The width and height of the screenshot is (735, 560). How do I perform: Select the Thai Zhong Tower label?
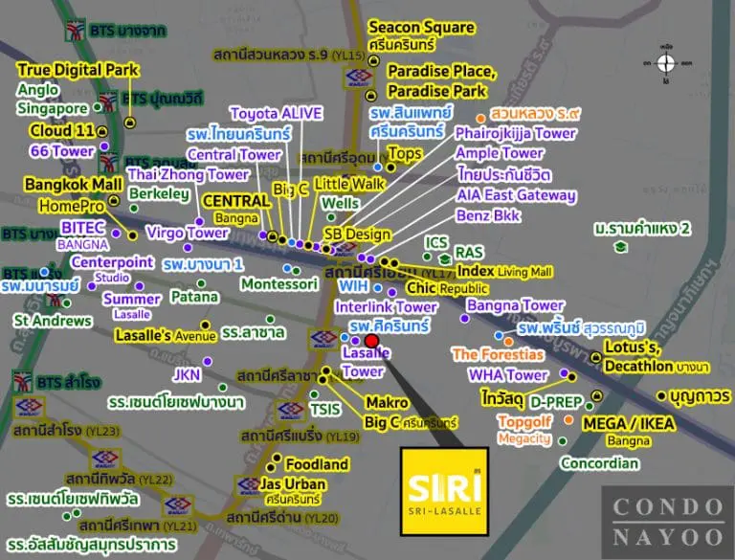[189, 174]
